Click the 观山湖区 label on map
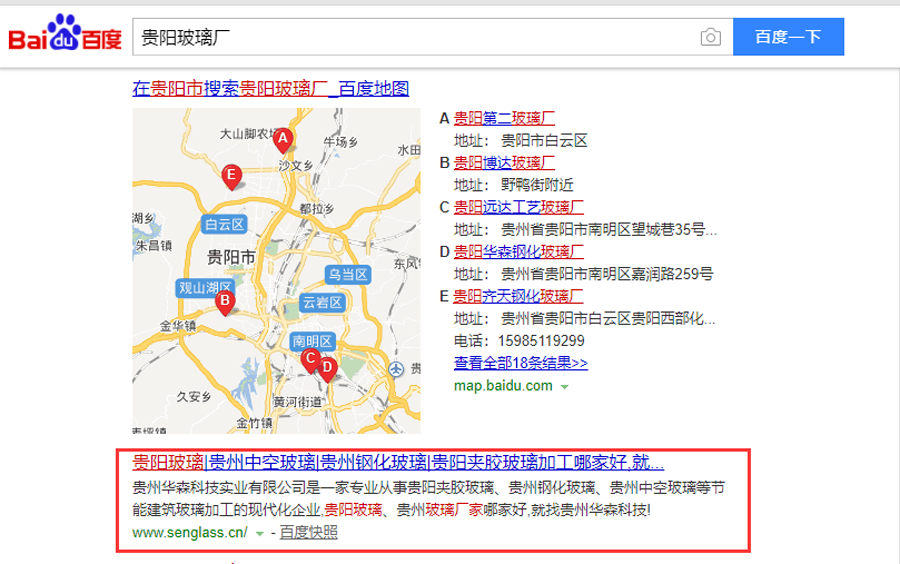Screen dimensions: 900x564 (x=205, y=288)
